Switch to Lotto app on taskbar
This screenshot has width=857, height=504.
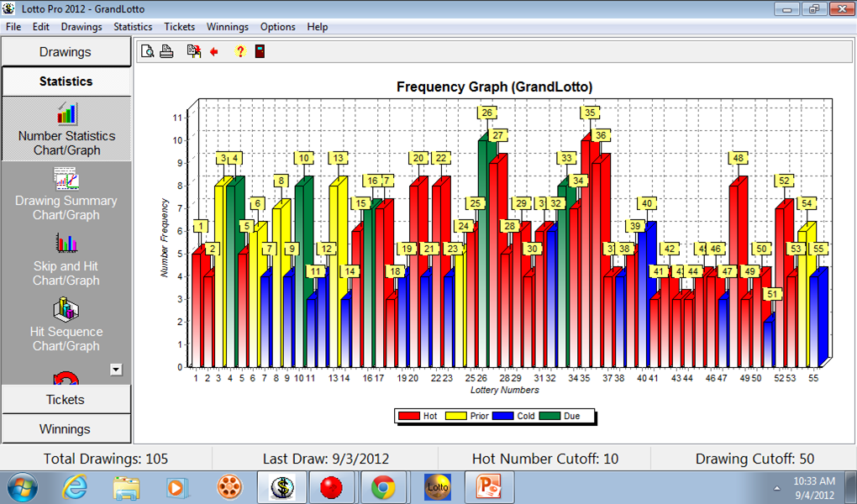point(438,486)
